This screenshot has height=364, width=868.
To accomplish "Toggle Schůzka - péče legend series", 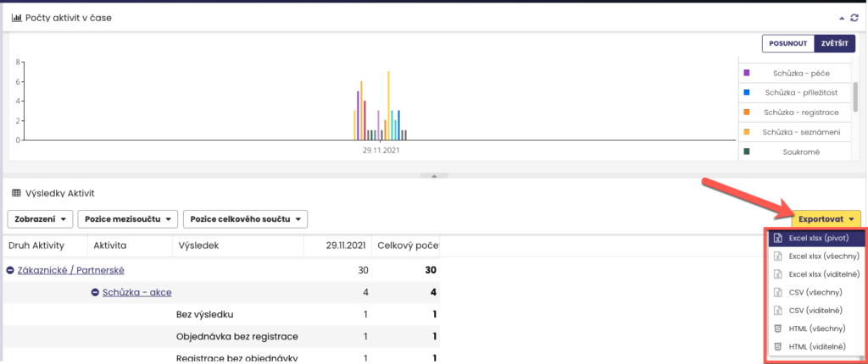I will (x=793, y=73).
